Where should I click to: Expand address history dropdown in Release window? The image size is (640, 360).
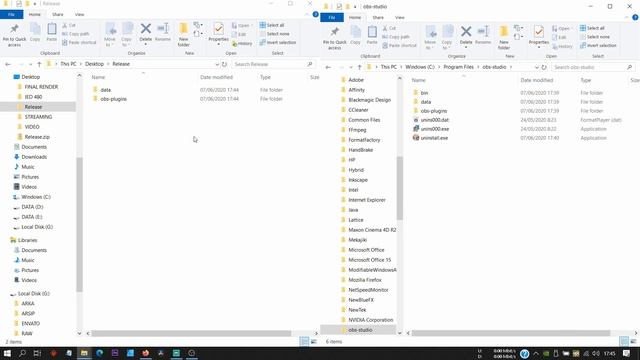coord(217,64)
